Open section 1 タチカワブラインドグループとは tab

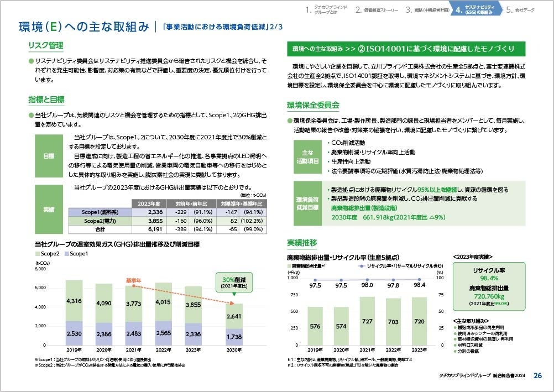coord(327,9)
